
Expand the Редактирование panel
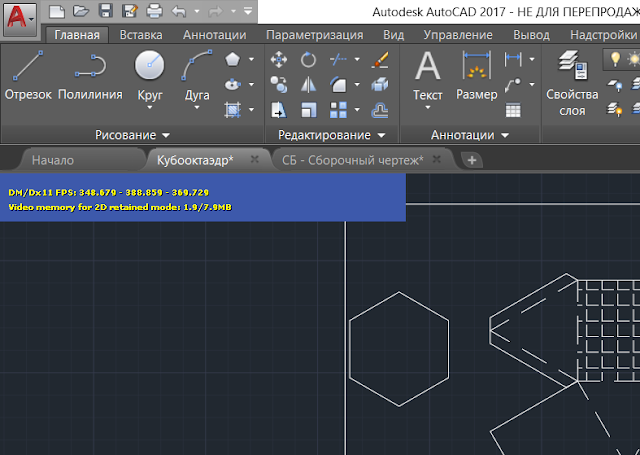tap(331, 135)
